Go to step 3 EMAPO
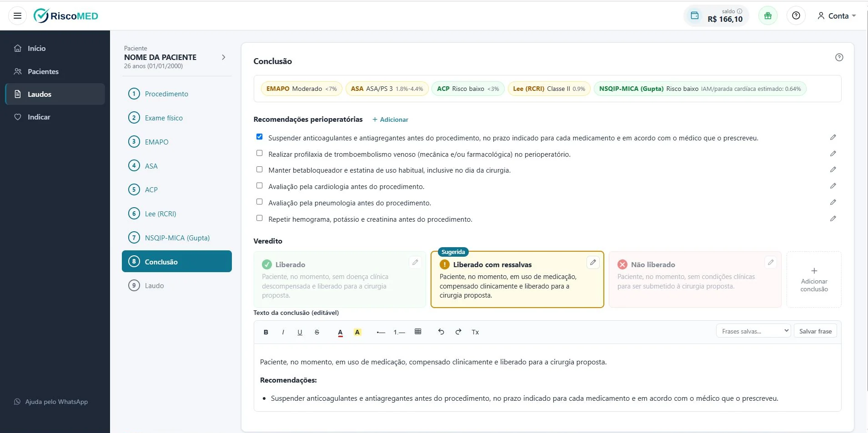Screen dimensions: 868x433 (177, 142)
